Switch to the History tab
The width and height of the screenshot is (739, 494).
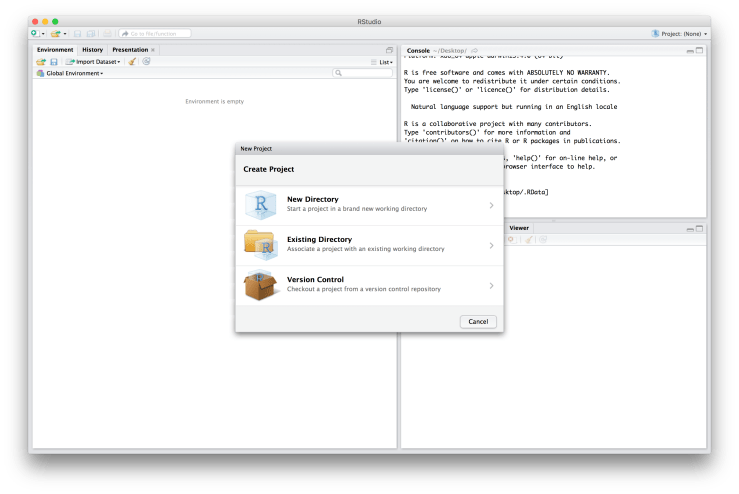tap(92, 49)
